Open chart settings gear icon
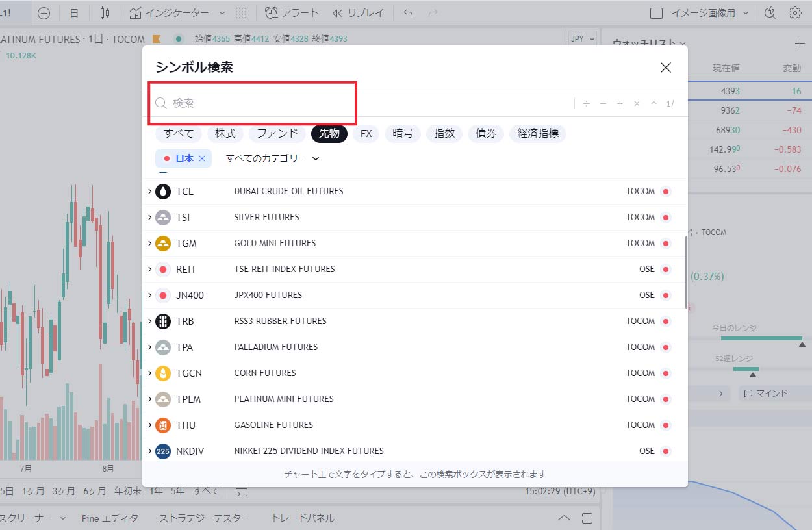 (x=794, y=13)
